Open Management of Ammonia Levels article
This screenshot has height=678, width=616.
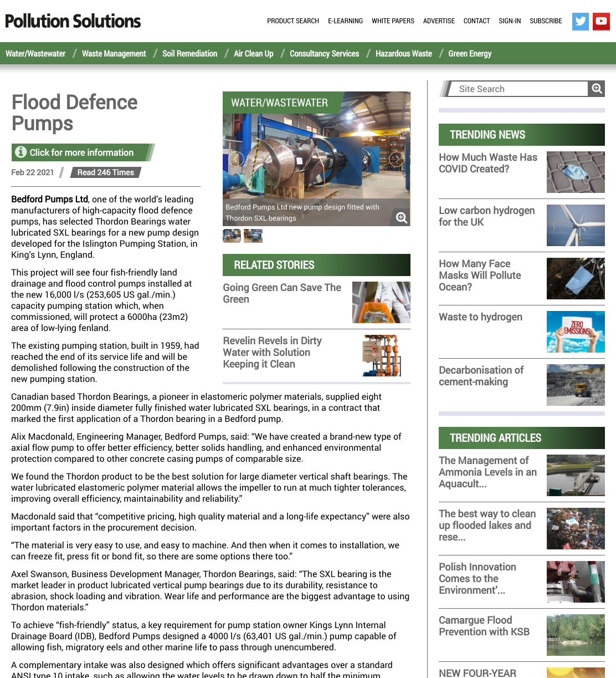coord(487,472)
